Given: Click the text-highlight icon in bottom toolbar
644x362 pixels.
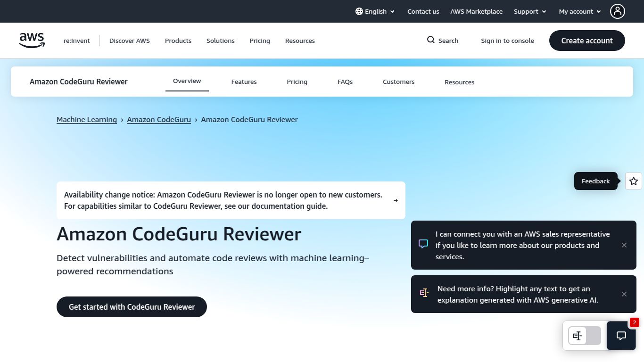Looking at the screenshot, I should point(577,335).
